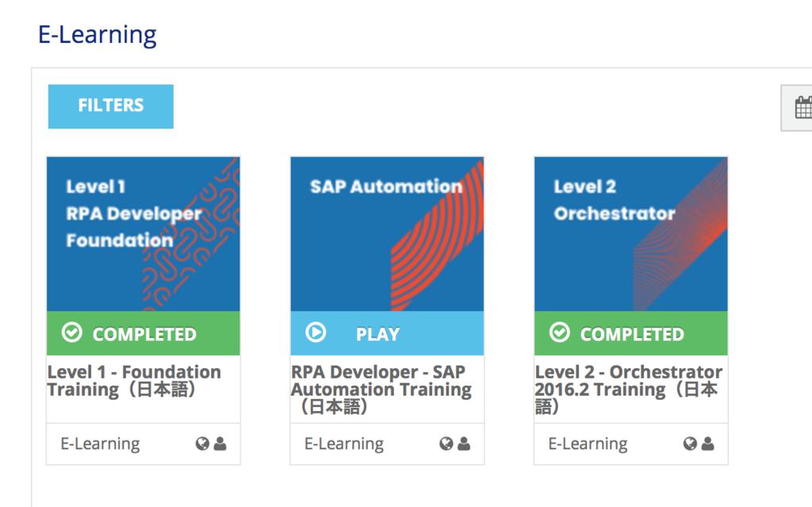This screenshot has height=507, width=812.
Task: Open the SAP Automation course thumbnail
Action: 387,234
